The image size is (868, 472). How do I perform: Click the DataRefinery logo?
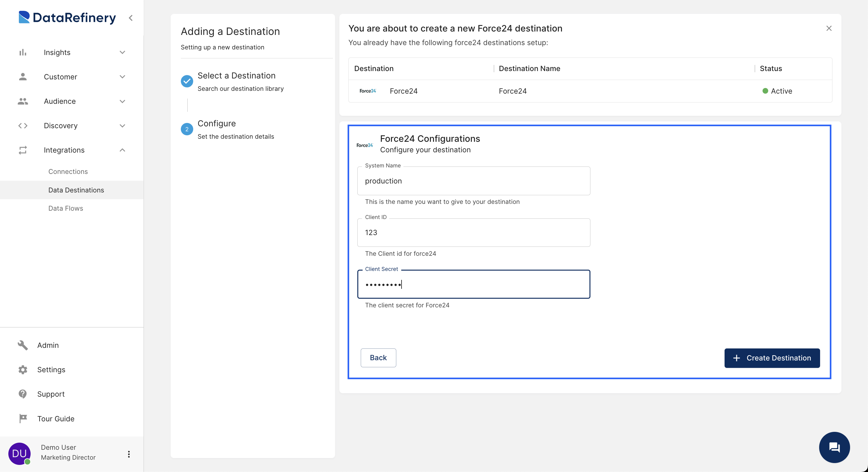(67, 18)
